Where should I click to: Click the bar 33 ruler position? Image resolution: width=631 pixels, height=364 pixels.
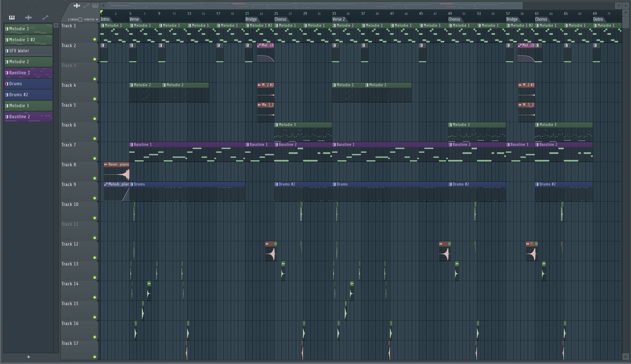coord(334,13)
